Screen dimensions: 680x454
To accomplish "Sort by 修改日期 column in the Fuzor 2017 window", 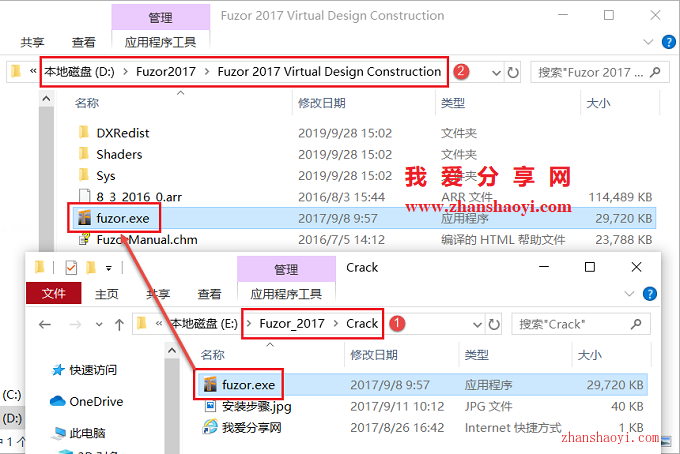I will tap(321, 103).
